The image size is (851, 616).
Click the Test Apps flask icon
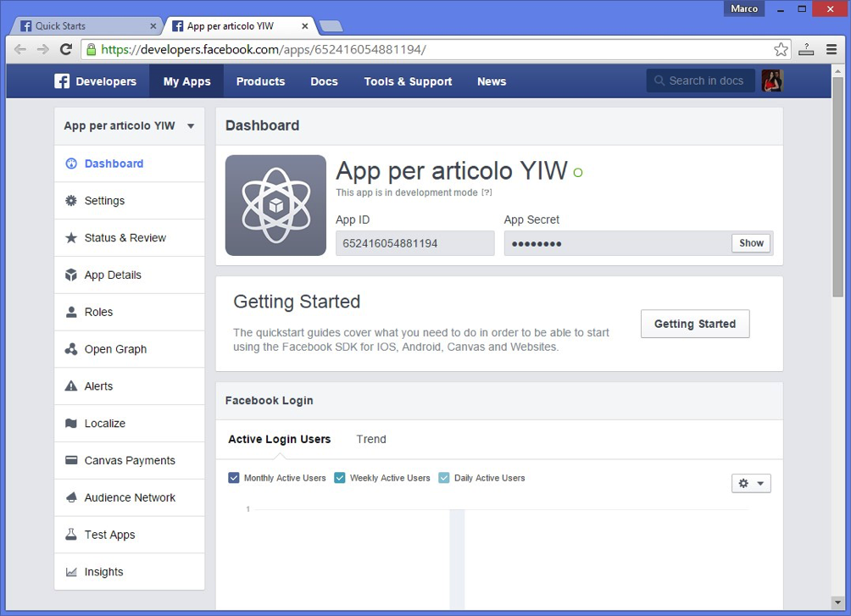coord(71,534)
